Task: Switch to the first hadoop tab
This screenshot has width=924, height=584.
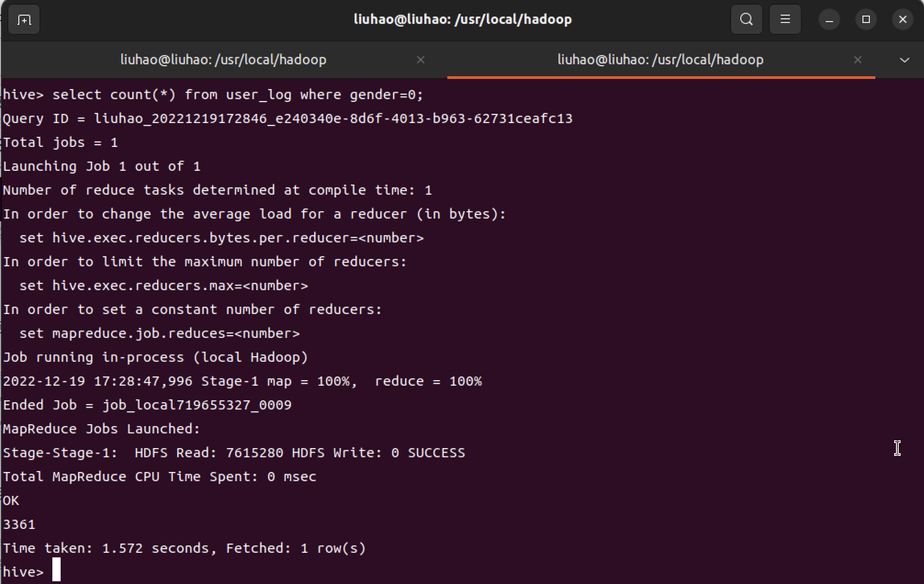Action: (x=224, y=60)
